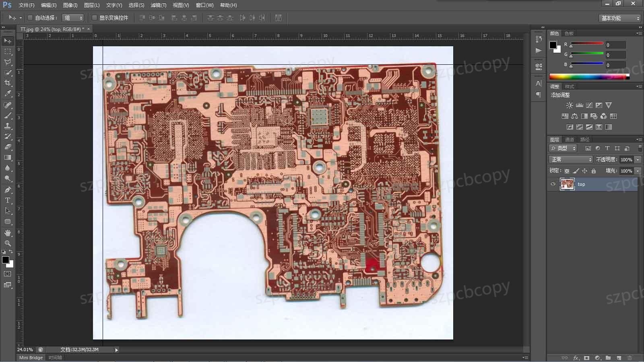Image resolution: width=644 pixels, height=362 pixels.
Task: Open the Paragraph panel icon
Action: [539, 95]
